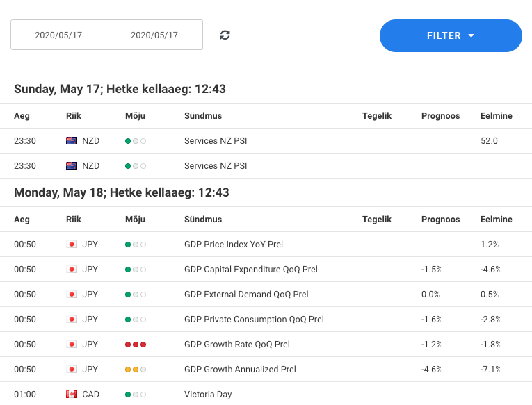Image resolution: width=532 pixels, height=405 pixels.
Task: Open the FILTER dropdown button
Action: [451, 35]
